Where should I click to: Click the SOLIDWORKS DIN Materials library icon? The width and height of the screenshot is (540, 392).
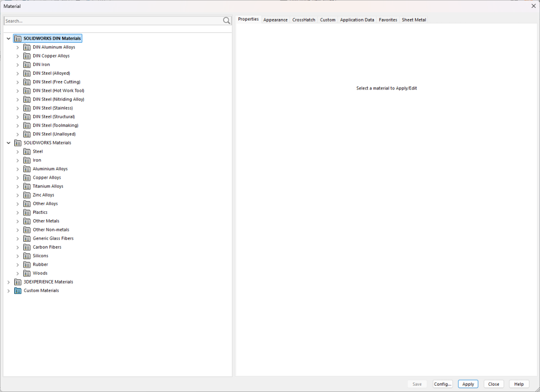(x=18, y=38)
